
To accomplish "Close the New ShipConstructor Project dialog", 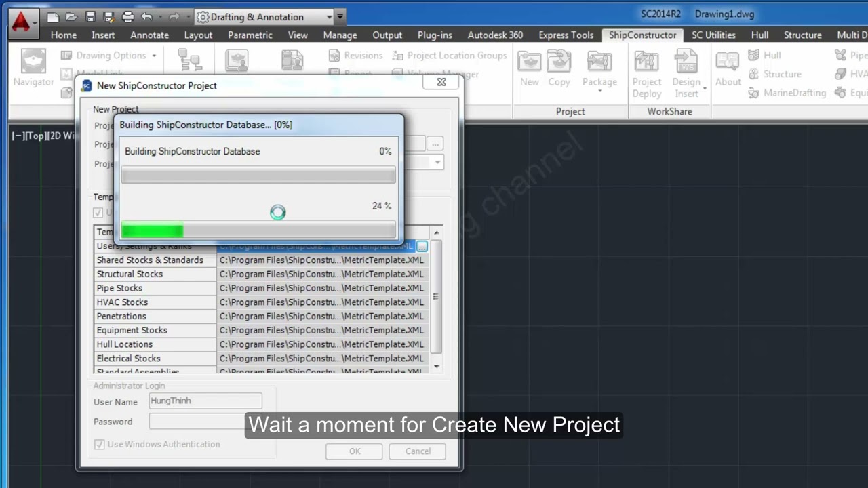I will pyautogui.click(x=441, y=82).
